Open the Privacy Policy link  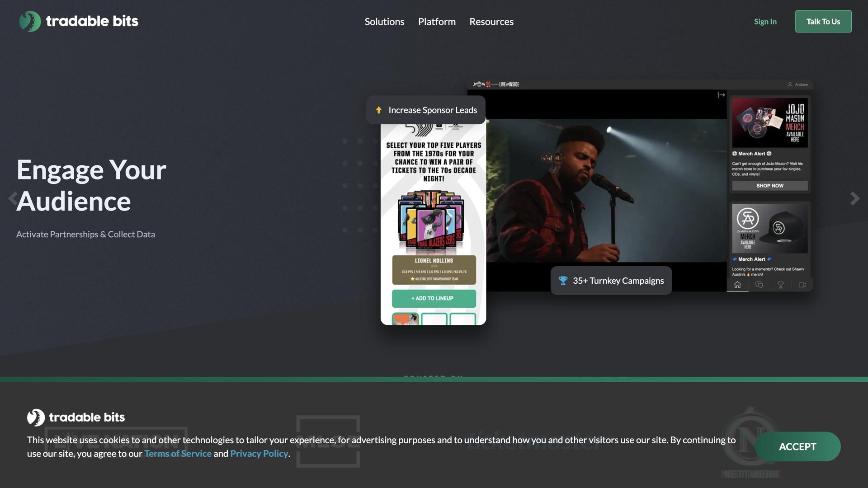coord(259,454)
